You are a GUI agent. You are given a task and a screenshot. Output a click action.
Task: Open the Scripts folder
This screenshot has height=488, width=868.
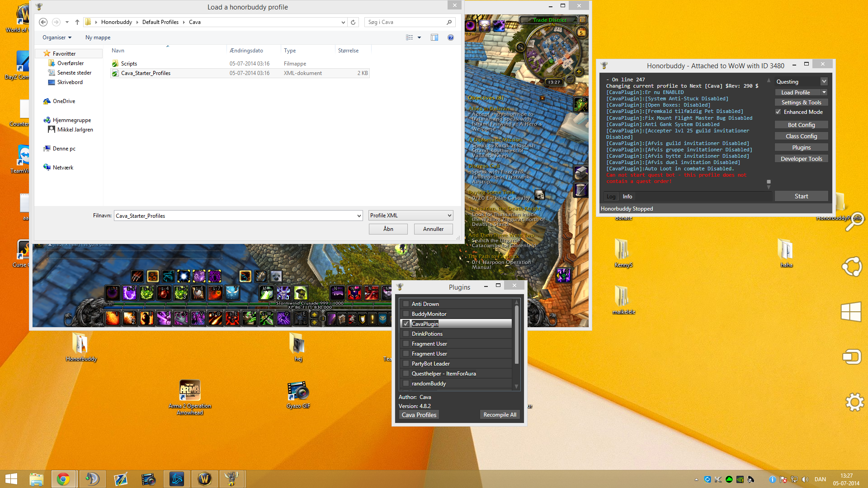pos(129,64)
